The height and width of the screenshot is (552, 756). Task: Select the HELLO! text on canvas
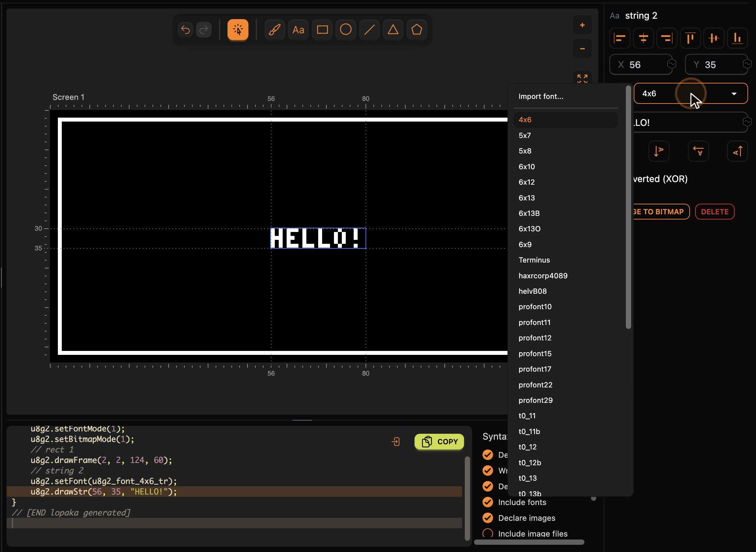click(318, 238)
